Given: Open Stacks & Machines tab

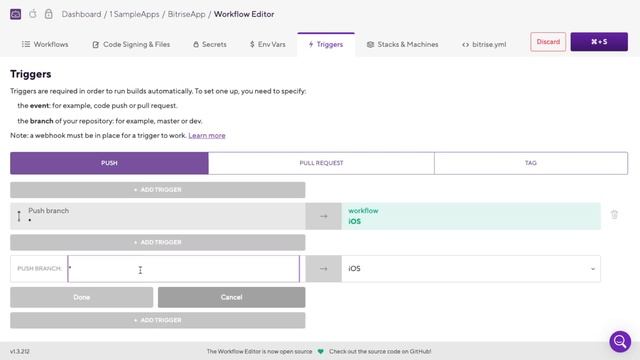Looking at the screenshot, I should click(x=402, y=44).
